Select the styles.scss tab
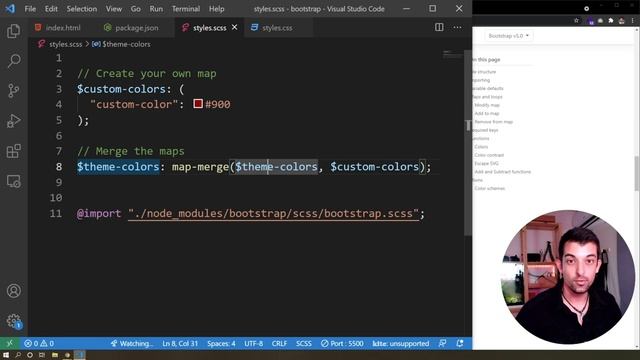 point(209,27)
